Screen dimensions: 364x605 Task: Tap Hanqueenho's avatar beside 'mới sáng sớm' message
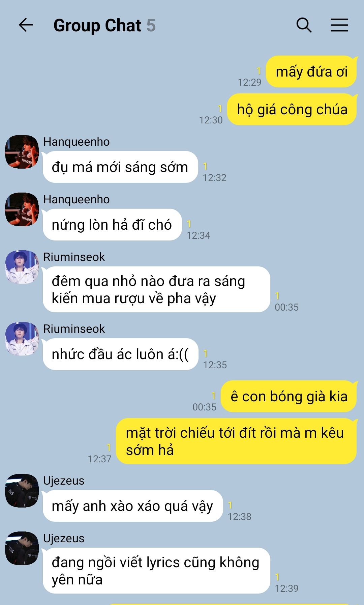point(22,152)
